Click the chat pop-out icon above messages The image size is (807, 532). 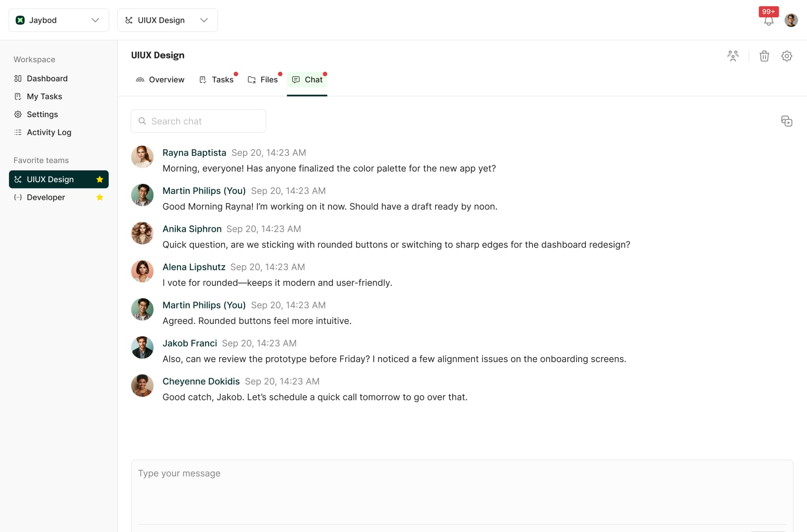787,121
